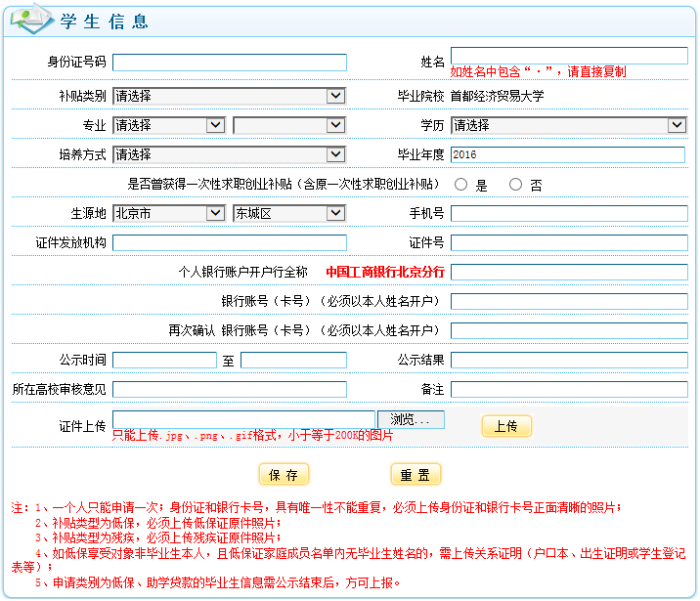Image resolution: width=700 pixels, height=601 pixels.
Task: Expand the 学历 dropdown list
Action: pyautogui.click(x=568, y=125)
